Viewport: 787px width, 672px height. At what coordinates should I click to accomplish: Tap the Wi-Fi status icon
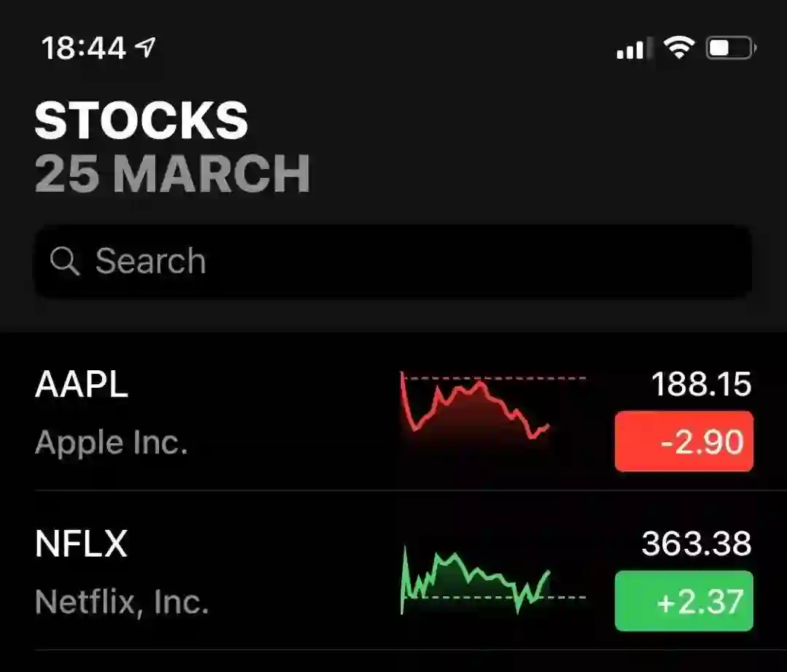[x=678, y=48]
